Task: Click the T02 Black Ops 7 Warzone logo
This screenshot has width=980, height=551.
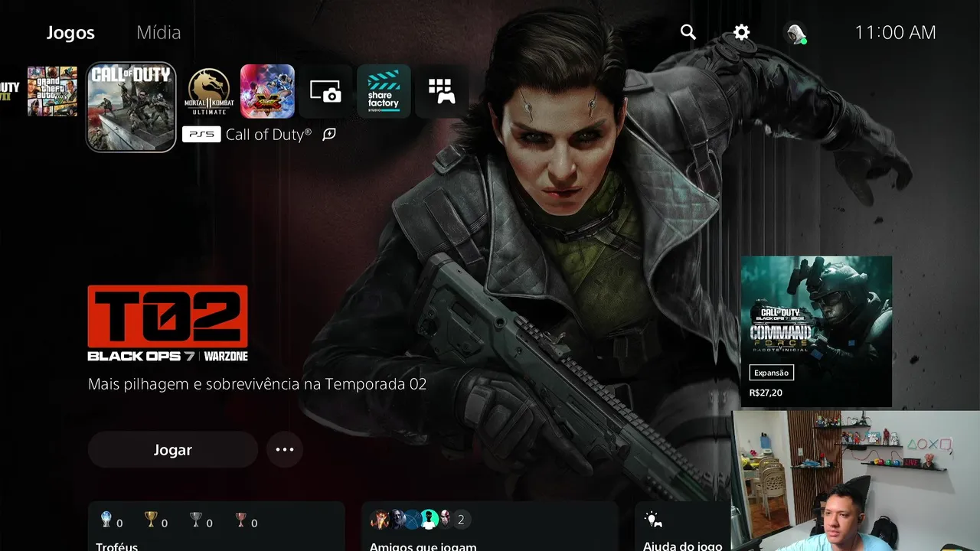Action: click(x=168, y=323)
